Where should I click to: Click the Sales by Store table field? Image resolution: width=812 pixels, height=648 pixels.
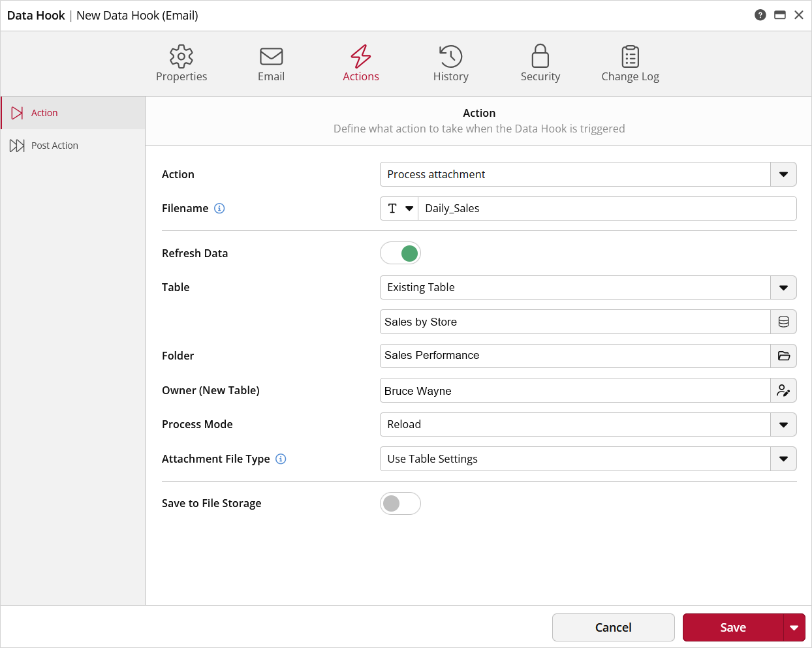tap(575, 322)
